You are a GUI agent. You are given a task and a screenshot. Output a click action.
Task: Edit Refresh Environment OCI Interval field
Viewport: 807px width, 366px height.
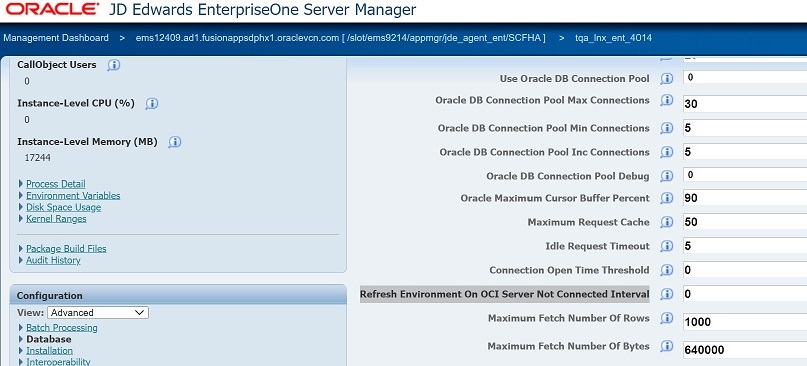point(745,294)
